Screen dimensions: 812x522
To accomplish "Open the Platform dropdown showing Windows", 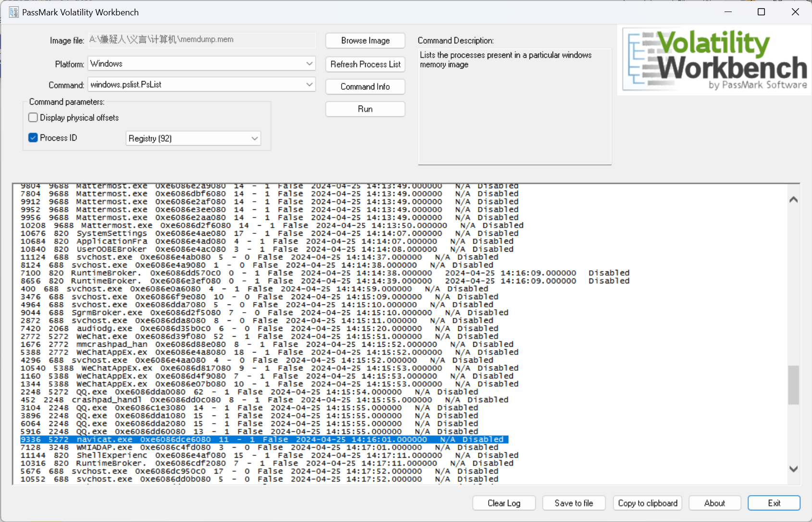I will tap(201, 64).
